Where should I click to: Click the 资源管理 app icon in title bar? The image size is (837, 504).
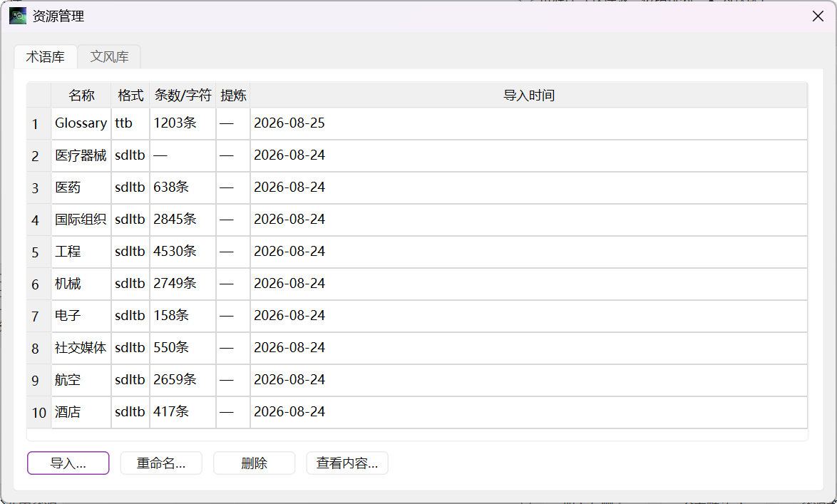18,16
